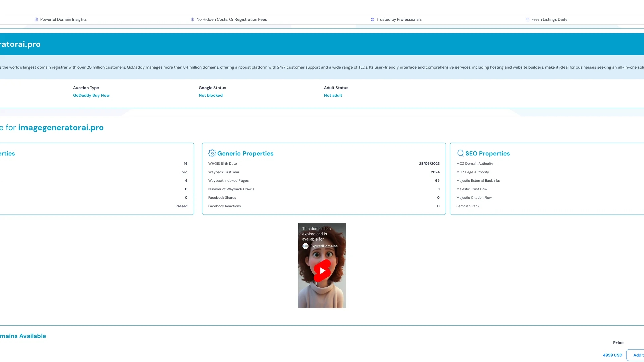Click the Auction Type label

click(x=86, y=88)
